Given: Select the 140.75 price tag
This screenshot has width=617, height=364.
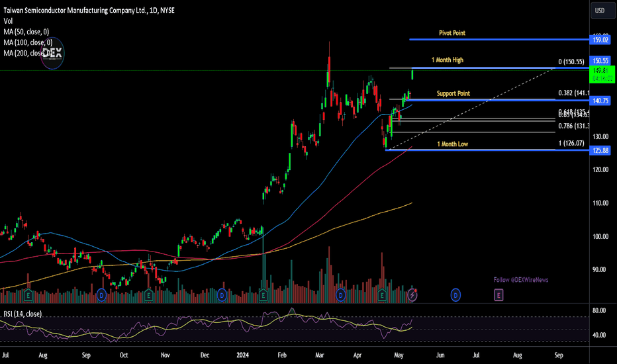Looking at the screenshot, I should (600, 101).
